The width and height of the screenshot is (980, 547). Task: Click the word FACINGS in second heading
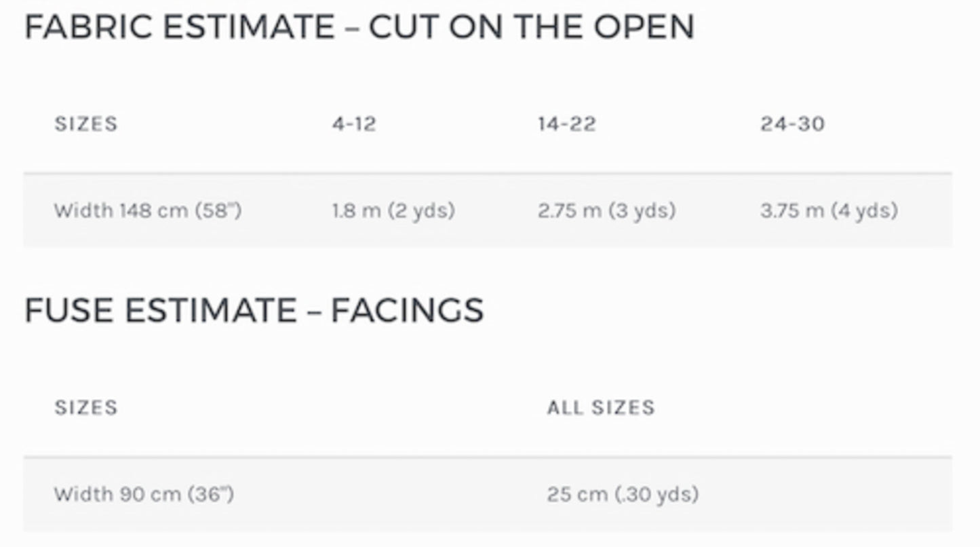click(407, 310)
